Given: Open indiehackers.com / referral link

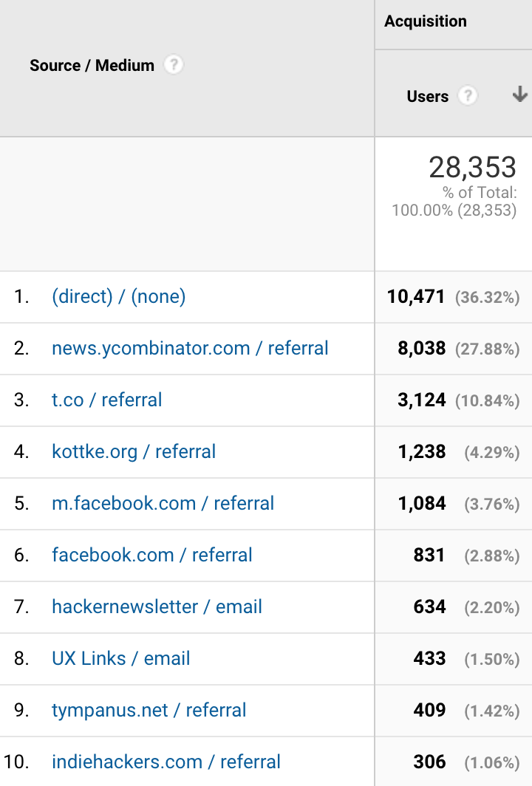Looking at the screenshot, I should point(166,762).
